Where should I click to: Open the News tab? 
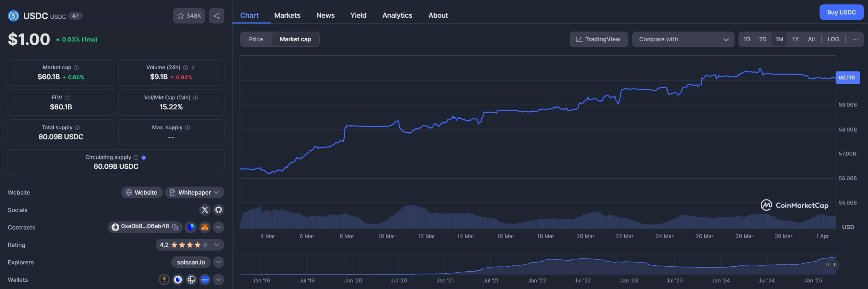(x=325, y=15)
